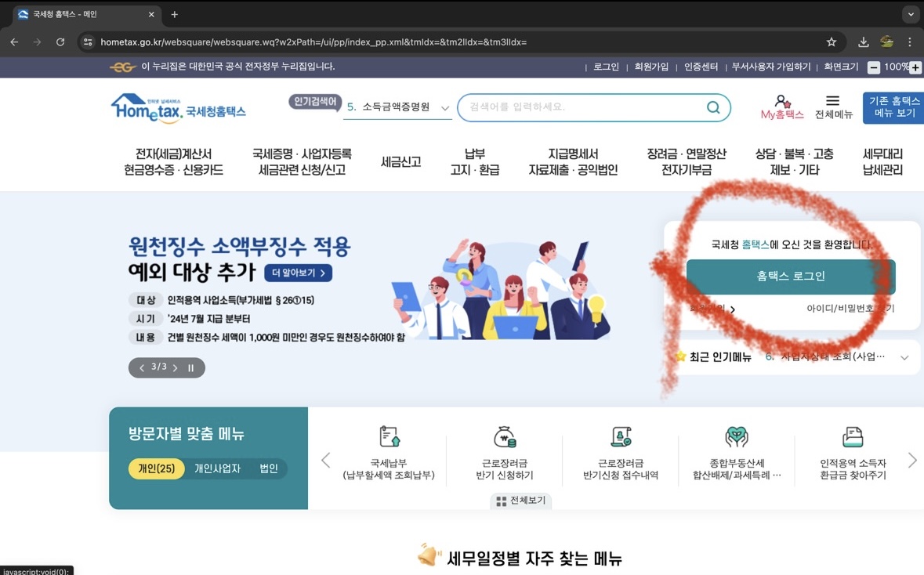Viewport: 924px width, 575px height.
Task: Click 전체보기 button
Action: tap(521, 501)
